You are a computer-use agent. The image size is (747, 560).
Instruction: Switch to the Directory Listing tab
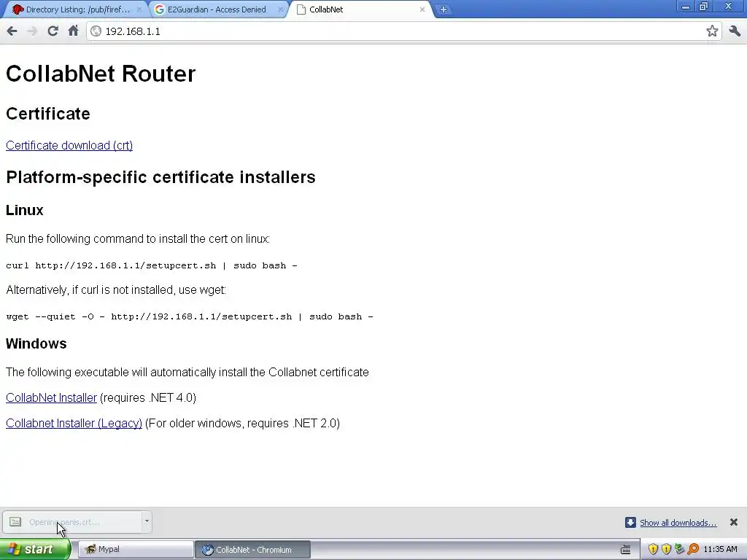(x=76, y=9)
